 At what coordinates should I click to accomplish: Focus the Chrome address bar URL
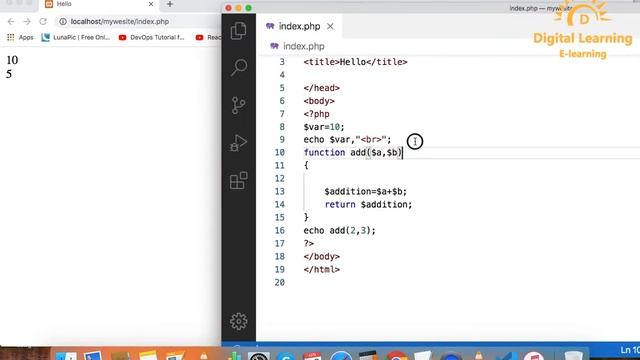(120, 22)
